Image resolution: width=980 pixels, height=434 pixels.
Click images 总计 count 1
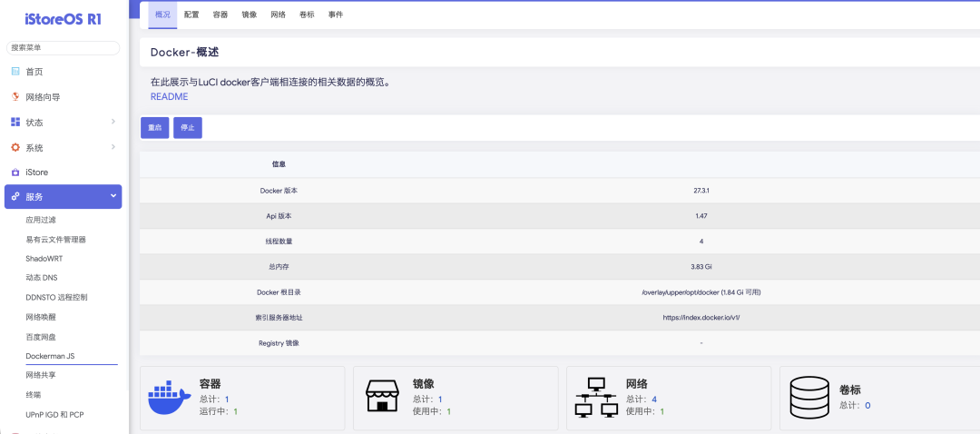[x=440, y=399]
